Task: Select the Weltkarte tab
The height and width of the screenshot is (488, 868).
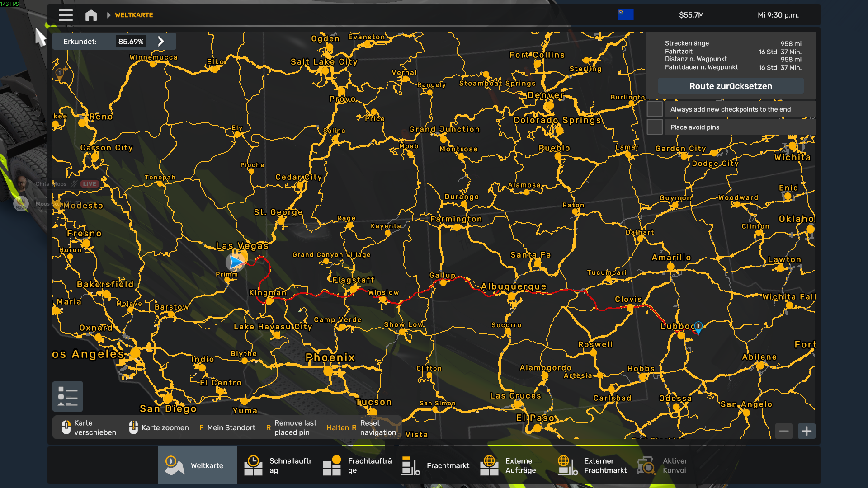Action: pyautogui.click(x=197, y=465)
